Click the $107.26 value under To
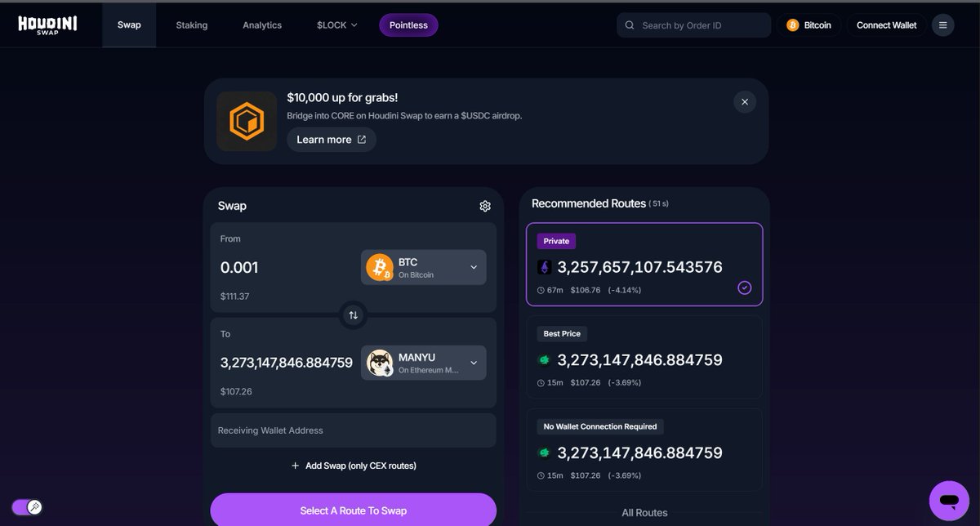 tap(236, 392)
